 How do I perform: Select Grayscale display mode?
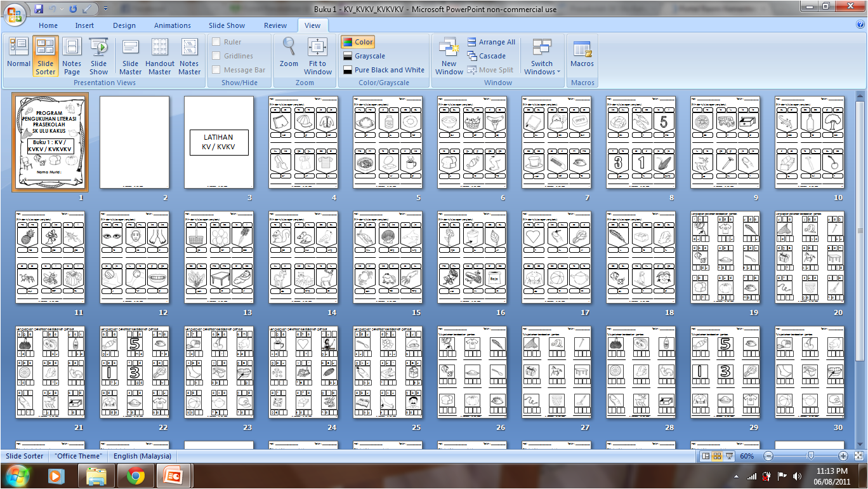pyautogui.click(x=364, y=56)
